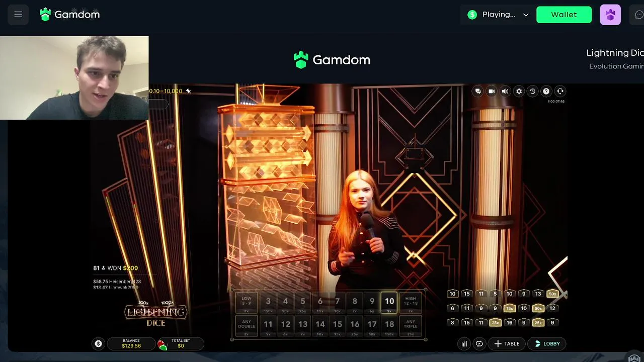Screen dimensions: 644x362
Task: Click the BALANCE $129.56 display
Action: 131,344
